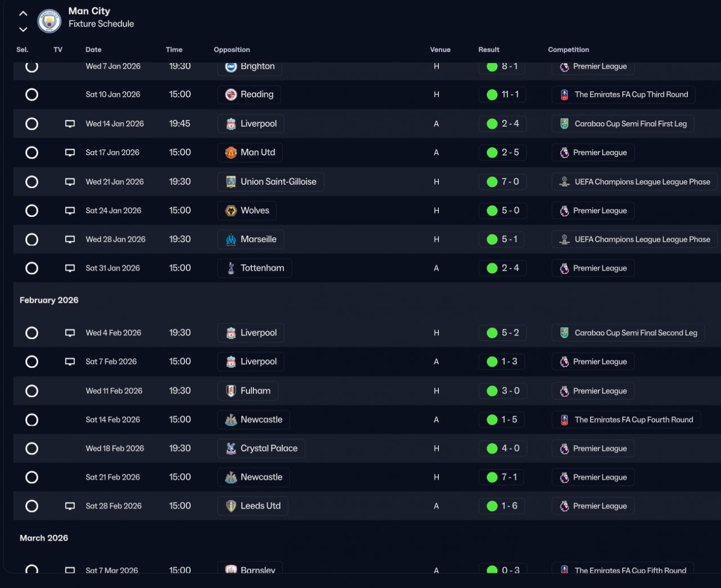Open the 11 - 1 result against Reading
This screenshot has height=588, width=721.
510,95
